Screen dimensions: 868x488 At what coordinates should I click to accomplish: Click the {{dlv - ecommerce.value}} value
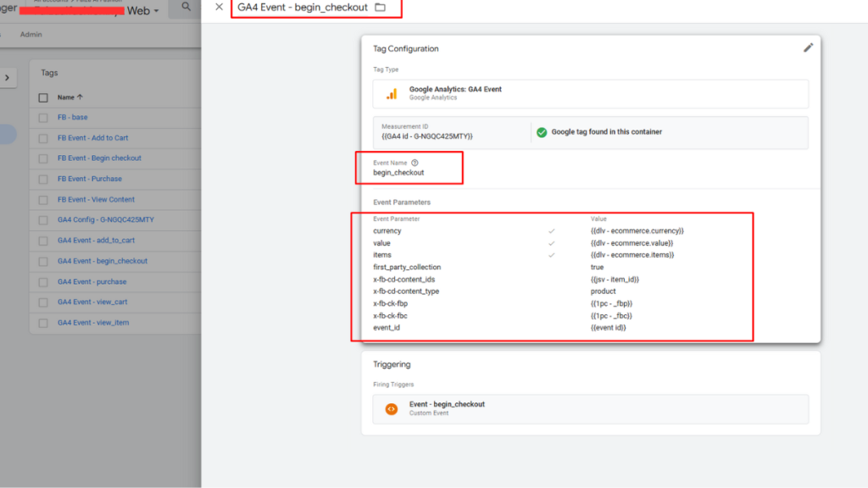tap(632, 243)
